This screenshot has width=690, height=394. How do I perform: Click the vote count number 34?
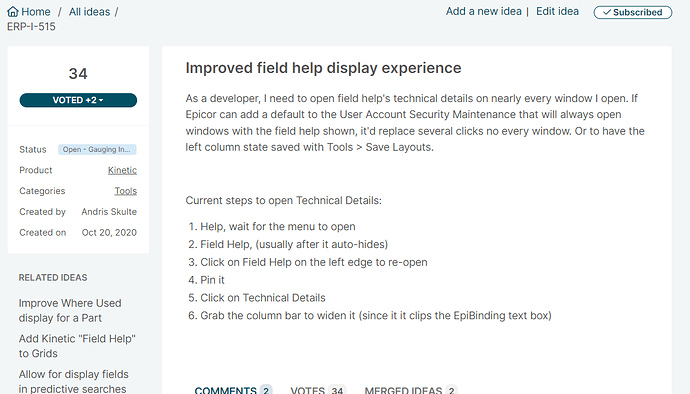78,74
